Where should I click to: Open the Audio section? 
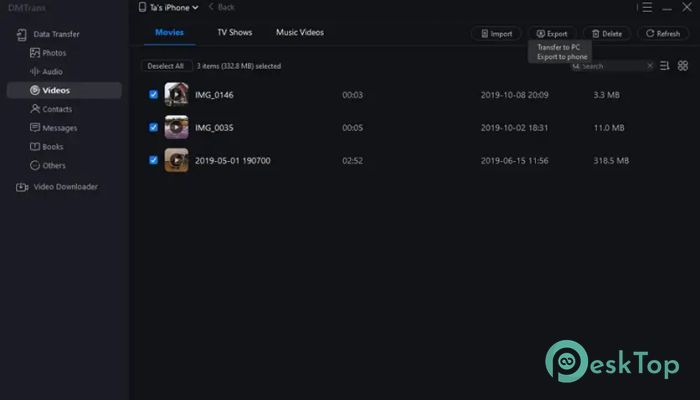(x=46, y=71)
